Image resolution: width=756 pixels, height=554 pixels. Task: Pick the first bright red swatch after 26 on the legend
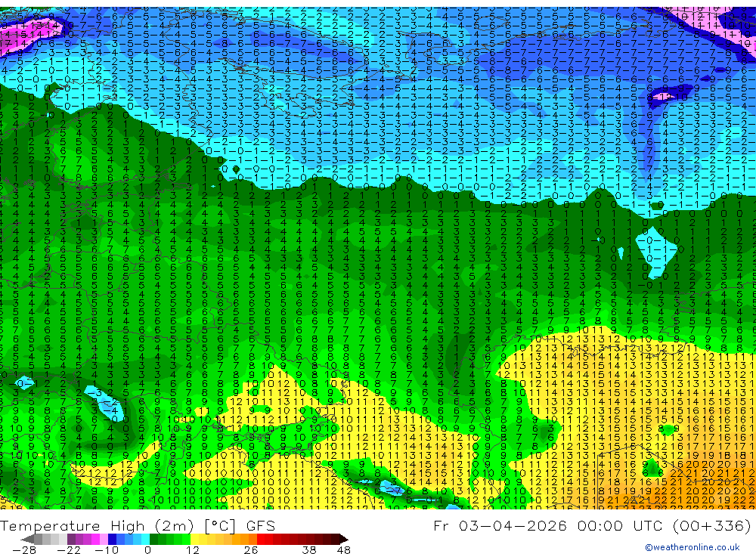pos(261,539)
